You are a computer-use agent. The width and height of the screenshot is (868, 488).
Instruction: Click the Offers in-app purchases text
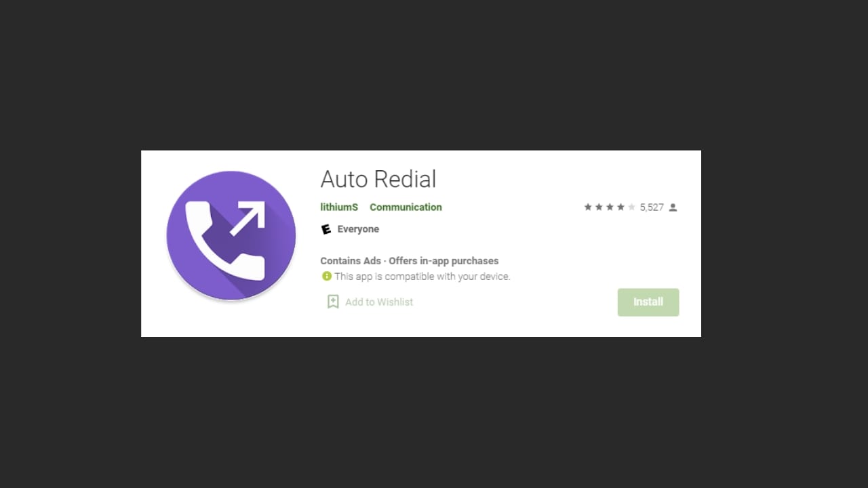pyautogui.click(x=443, y=261)
